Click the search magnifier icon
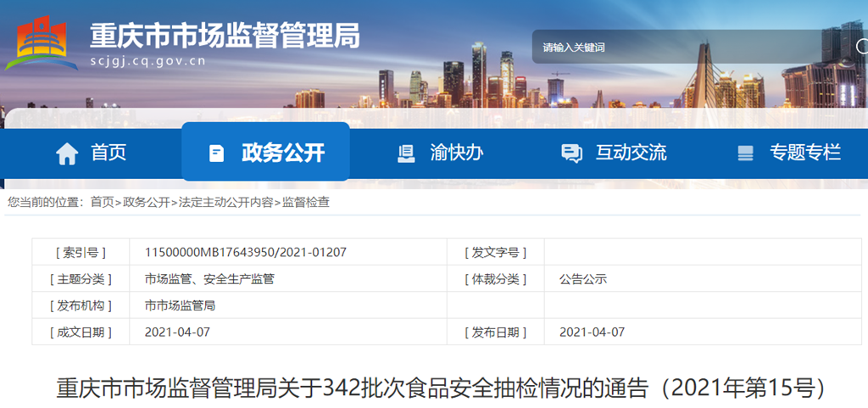Screen dimensions: 868x408 (862, 46)
